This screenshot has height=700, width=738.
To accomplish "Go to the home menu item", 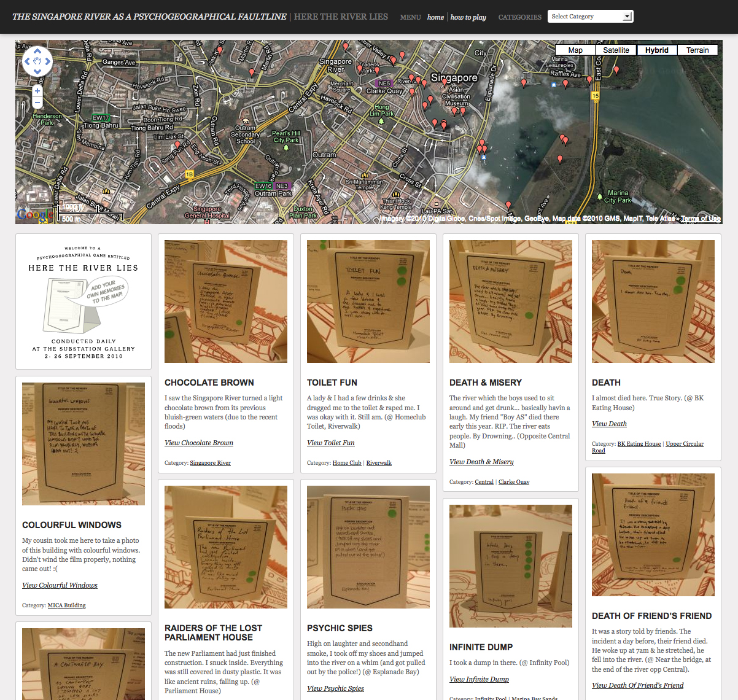I will [x=435, y=17].
